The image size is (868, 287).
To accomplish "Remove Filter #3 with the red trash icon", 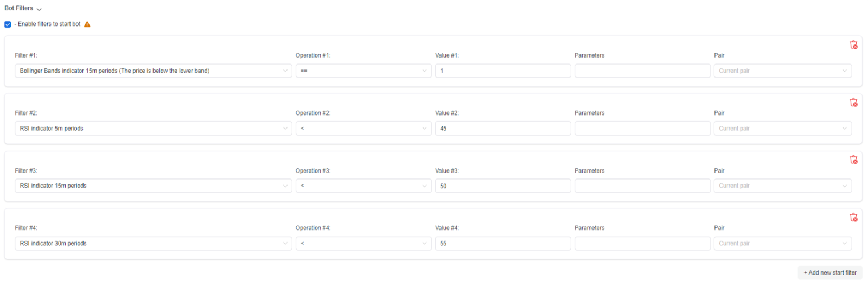I will tap(853, 160).
